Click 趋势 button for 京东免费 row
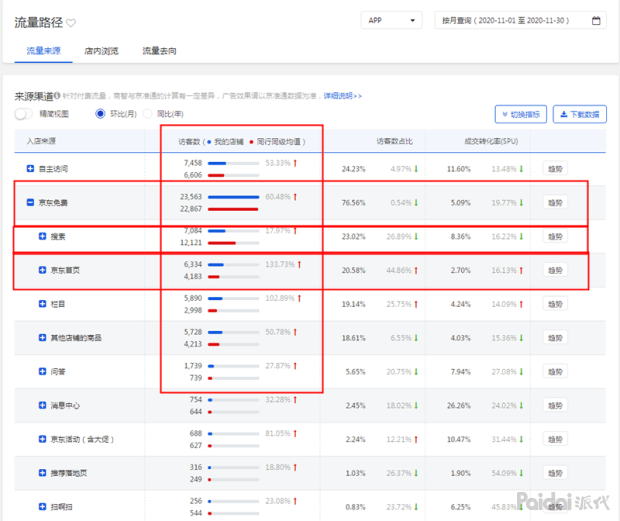 [555, 203]
